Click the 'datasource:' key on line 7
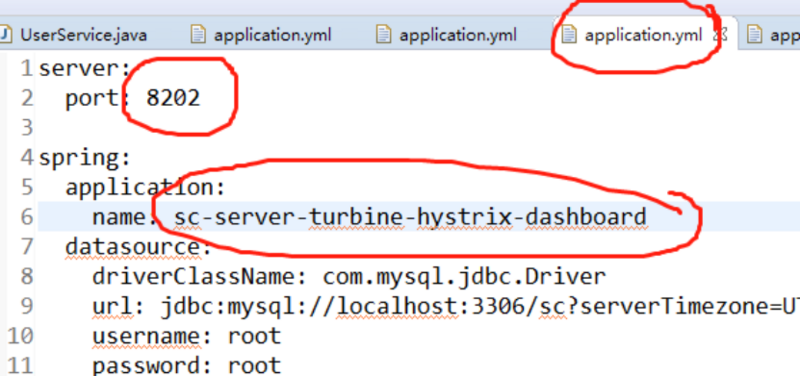Viewport: 800px width, 376px height. point(139,247)
